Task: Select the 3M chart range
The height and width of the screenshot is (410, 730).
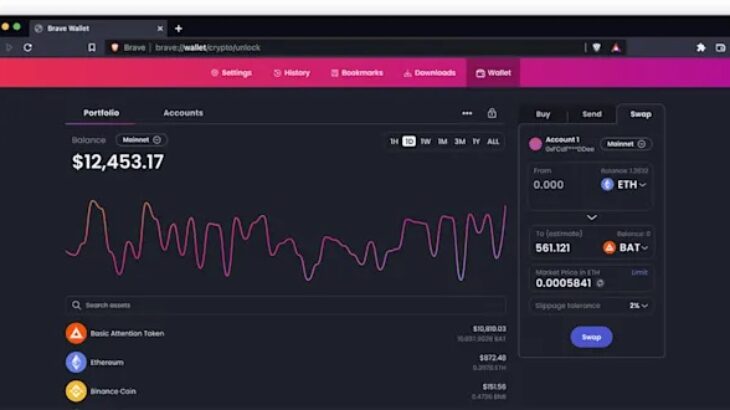Action: [x=460, y=141]
